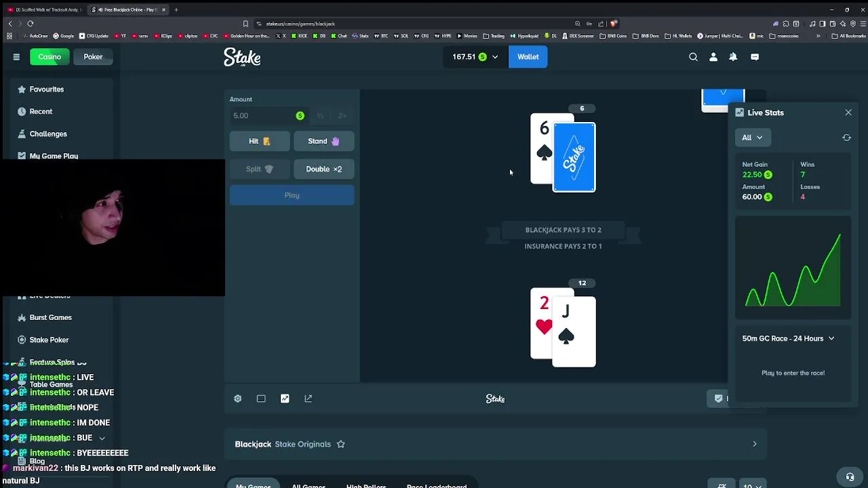The image size is (868, 488).
Task: Open the Google bookmark
Action: point(64,36)
